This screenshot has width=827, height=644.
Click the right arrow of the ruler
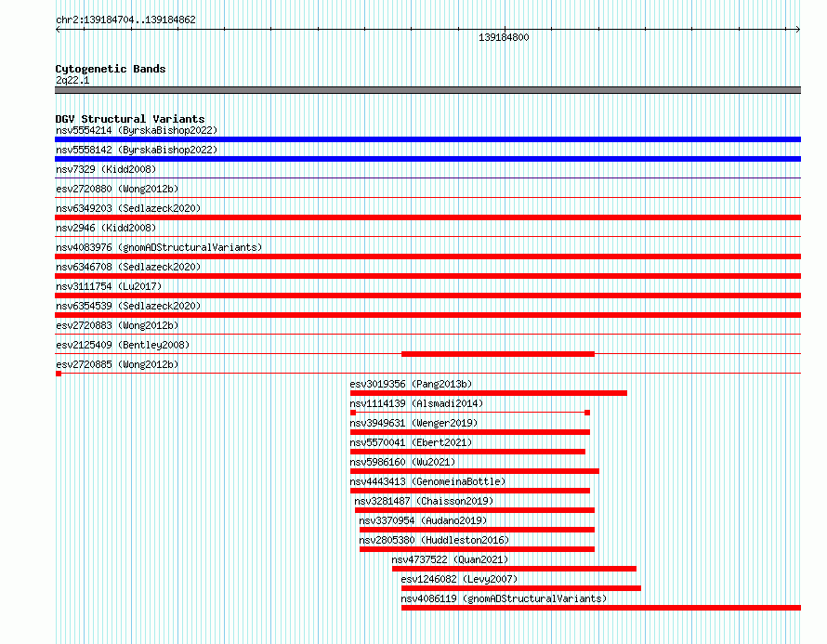pos(798,30)
